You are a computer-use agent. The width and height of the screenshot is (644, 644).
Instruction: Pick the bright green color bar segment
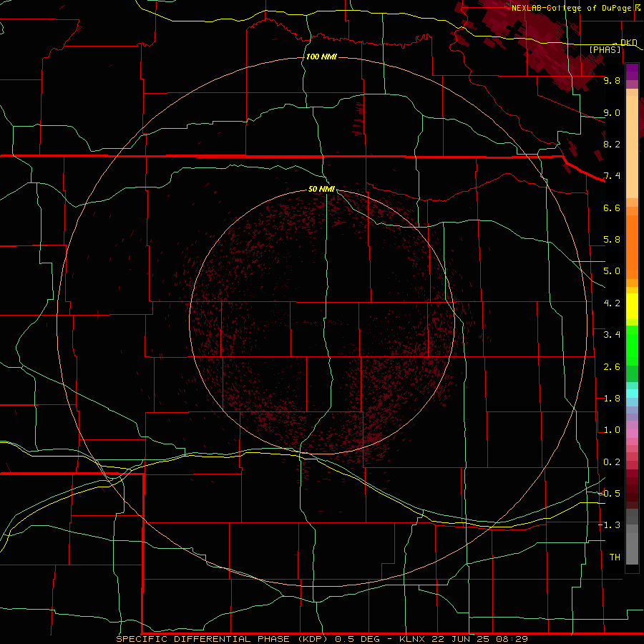pyautogui.click(x=632, y=346)
